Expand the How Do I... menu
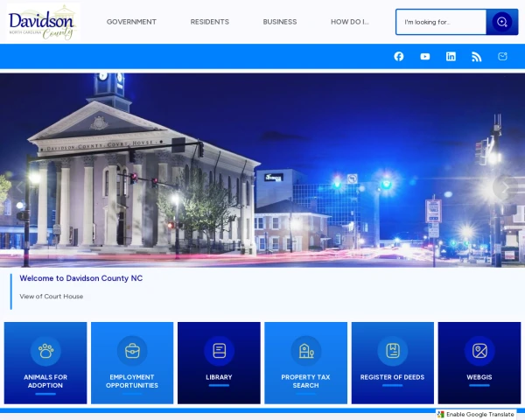This screenshot has width=525, height=420. [350, 22]
